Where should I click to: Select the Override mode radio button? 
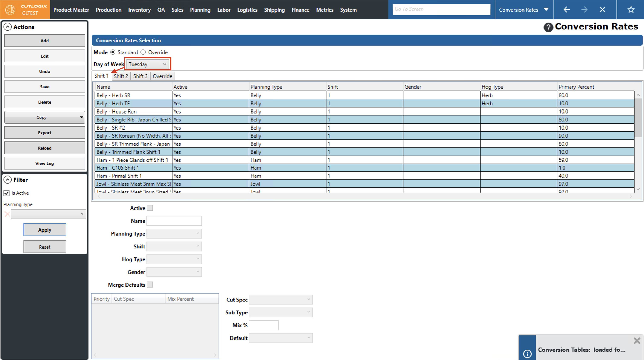coord(143,52)
